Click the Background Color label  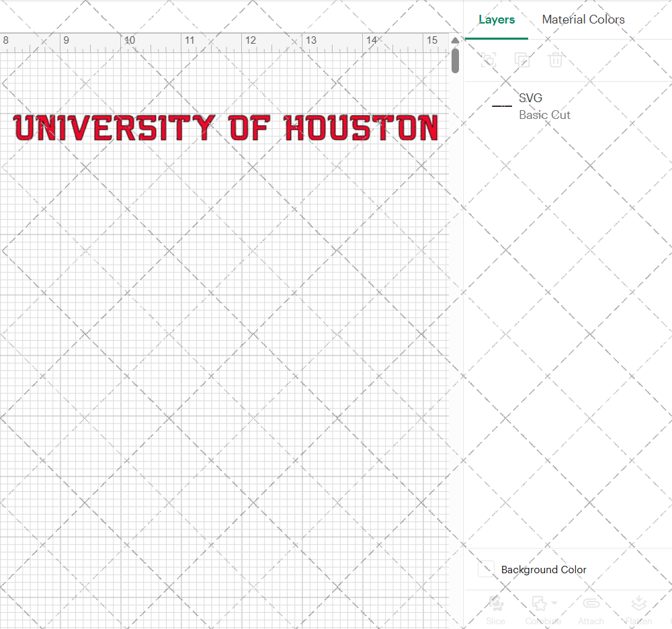point(544,569)
